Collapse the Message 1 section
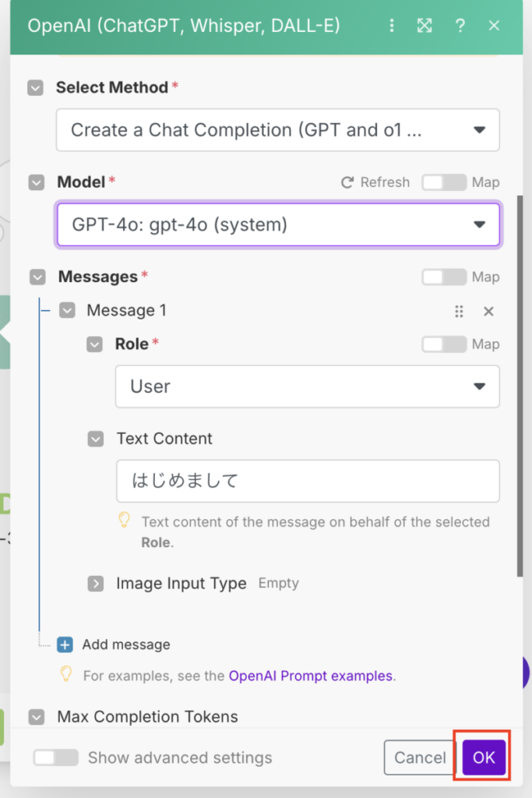The image size is (532, 798). click(x=67, y=310)
